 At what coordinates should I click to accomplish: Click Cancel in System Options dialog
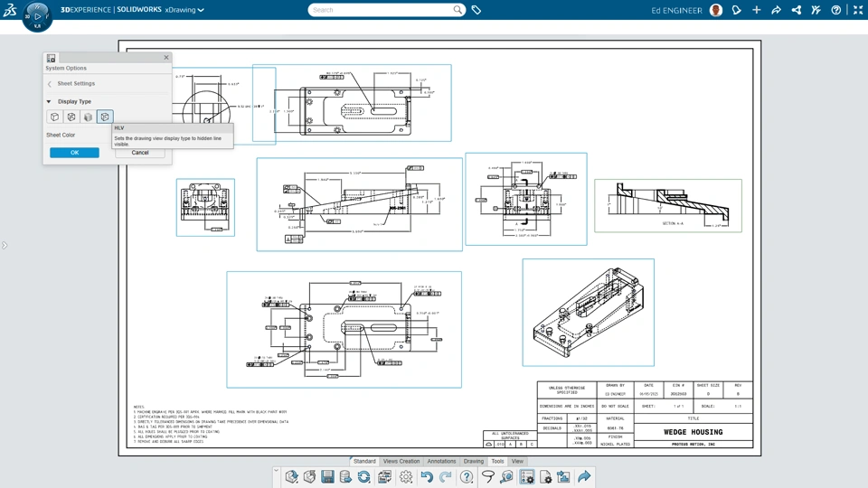pos(140,153)
